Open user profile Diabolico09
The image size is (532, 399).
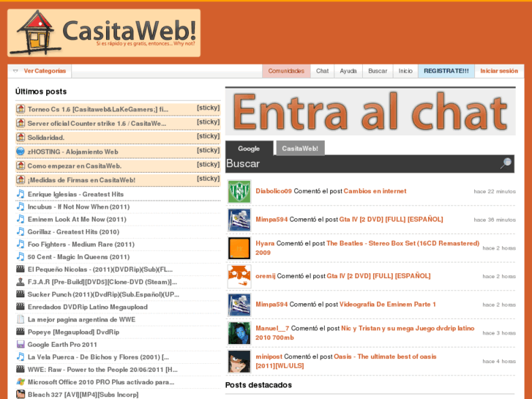tap(274, 191)
